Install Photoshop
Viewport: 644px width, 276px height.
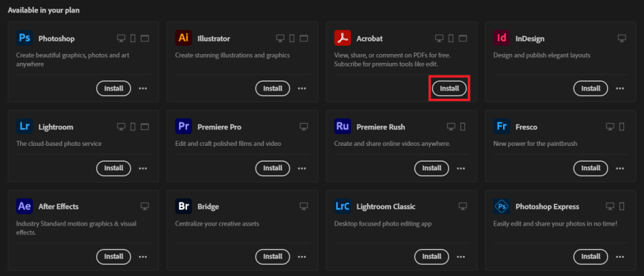pyautogui.click(x=114, y=89)
